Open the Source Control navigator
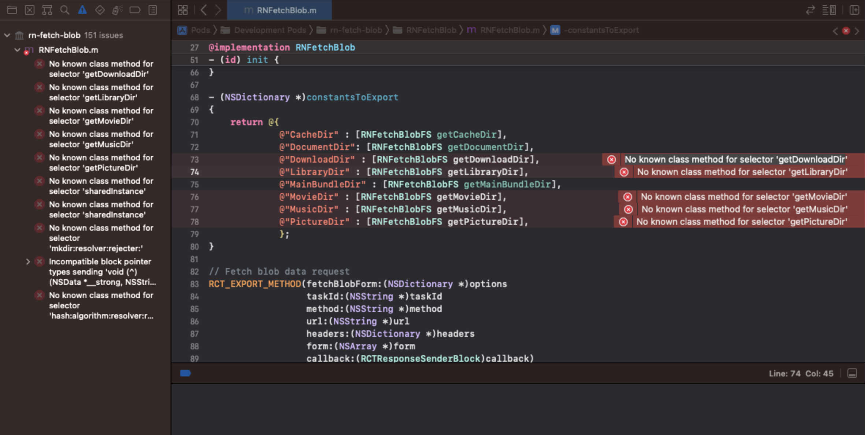Image resolution: width=868 pixels, height=435 pixels. (x=30, y=10)
